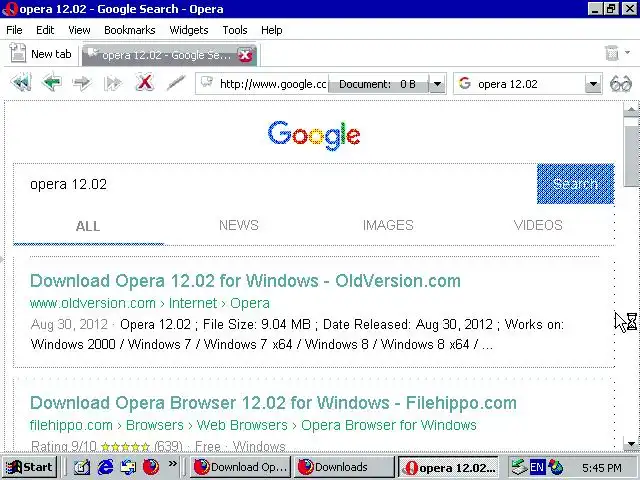Click the Wand password icon

(176, 83)
